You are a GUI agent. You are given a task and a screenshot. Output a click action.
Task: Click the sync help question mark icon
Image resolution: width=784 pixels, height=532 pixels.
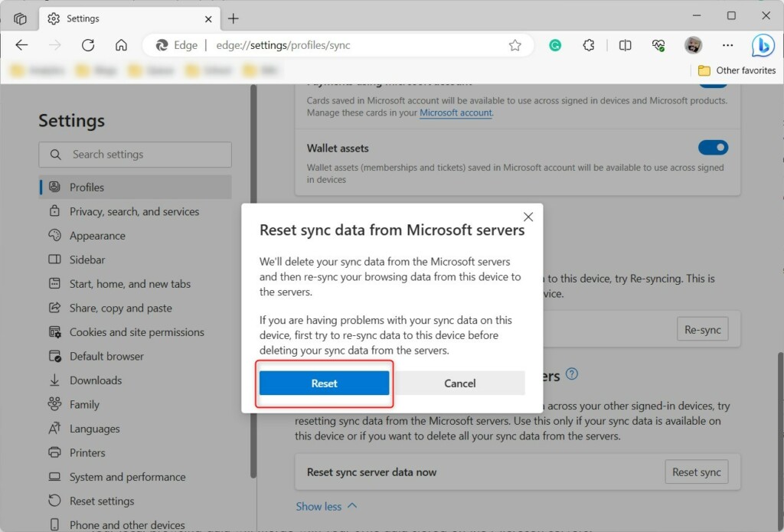click(x=571, y=375)
